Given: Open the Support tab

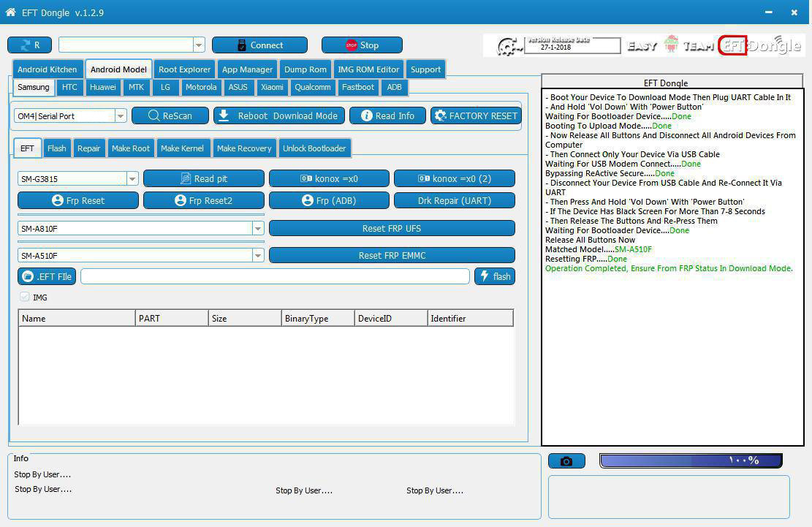Looking at the screenshot, I should pos(425,69).
